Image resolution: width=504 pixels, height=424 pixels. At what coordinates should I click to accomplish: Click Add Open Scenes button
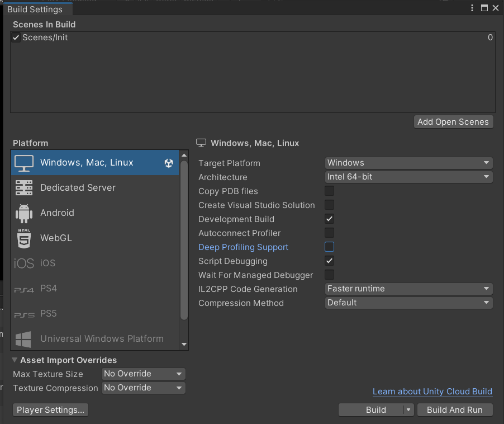pos(453,122)
